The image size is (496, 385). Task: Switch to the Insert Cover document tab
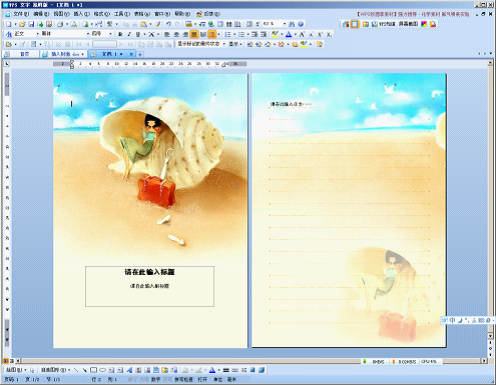click(x=63, y=54)
